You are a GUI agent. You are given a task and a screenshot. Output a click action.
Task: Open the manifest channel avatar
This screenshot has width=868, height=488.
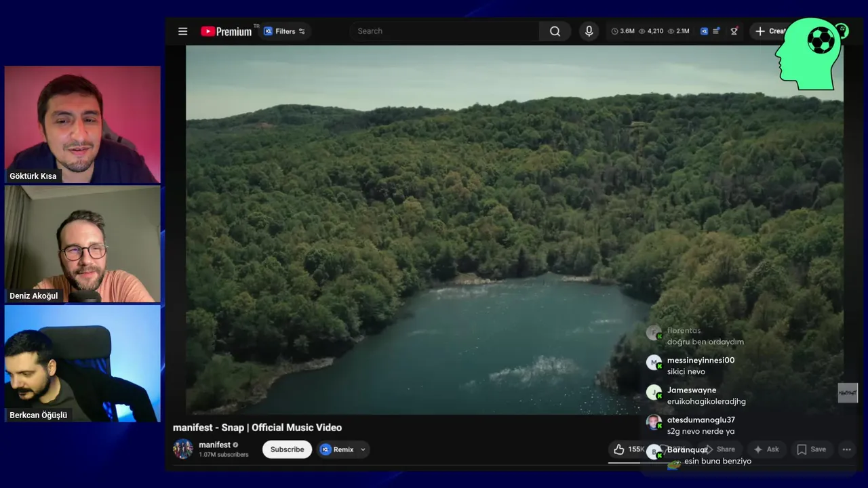click(x=183, y=449)
